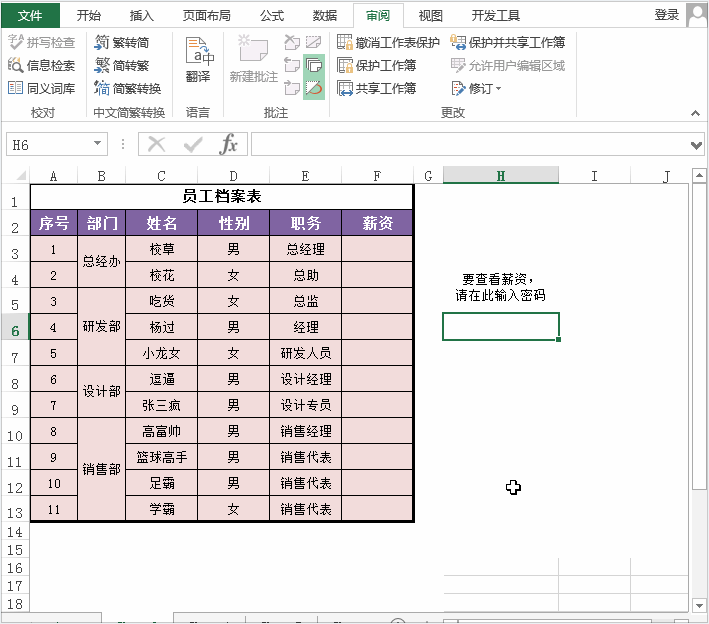Expand the formula bar
709x624 pixels.
click(x=696, y=145)
